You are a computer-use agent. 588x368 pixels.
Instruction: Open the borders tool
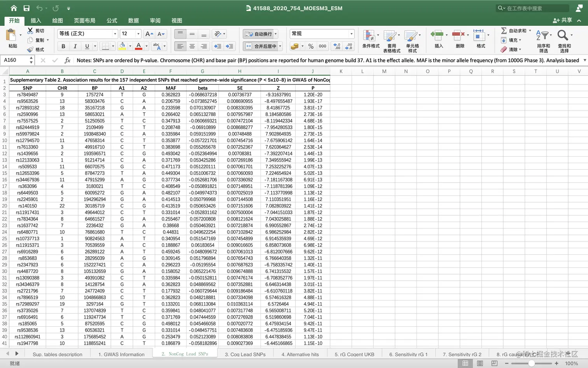(105, 46)
